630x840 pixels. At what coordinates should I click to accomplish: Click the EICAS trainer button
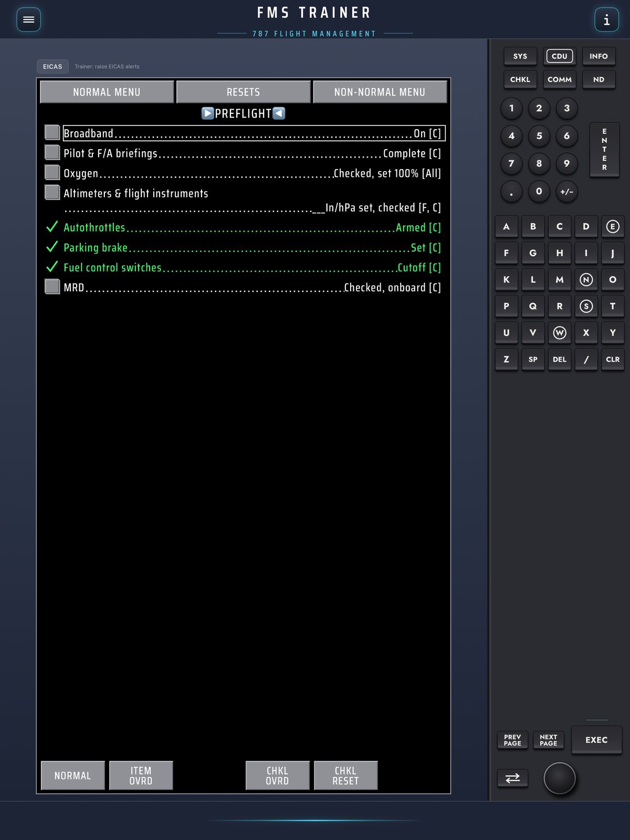tap(52, 67)
